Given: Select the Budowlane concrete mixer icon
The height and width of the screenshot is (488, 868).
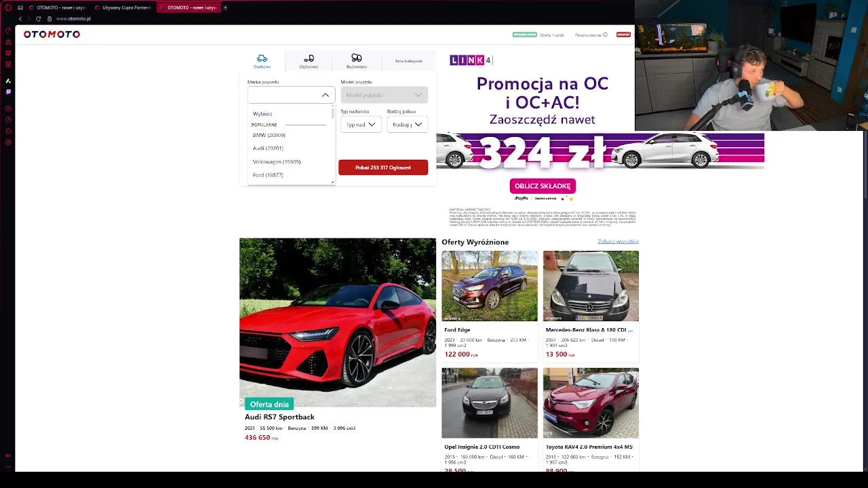Looking at the screenshot, I should pos(357,58).
